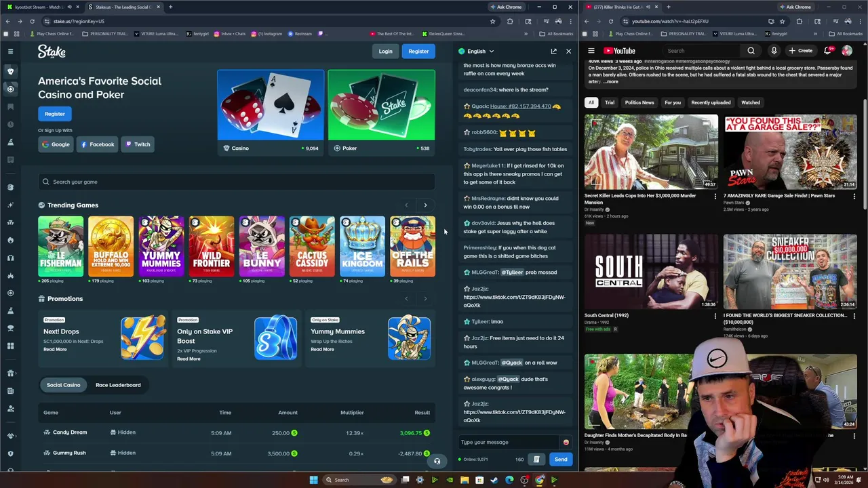This screenshot has height=488, width=868.
Task: Open YouTube notifications bell
Action: [827, 51]
